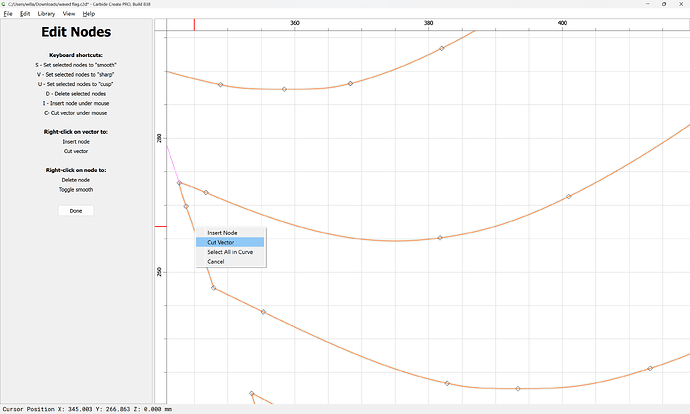Click the node on the upper-right curve near the top edge
This screenshot has height=414, width=690.
point(442,48)
